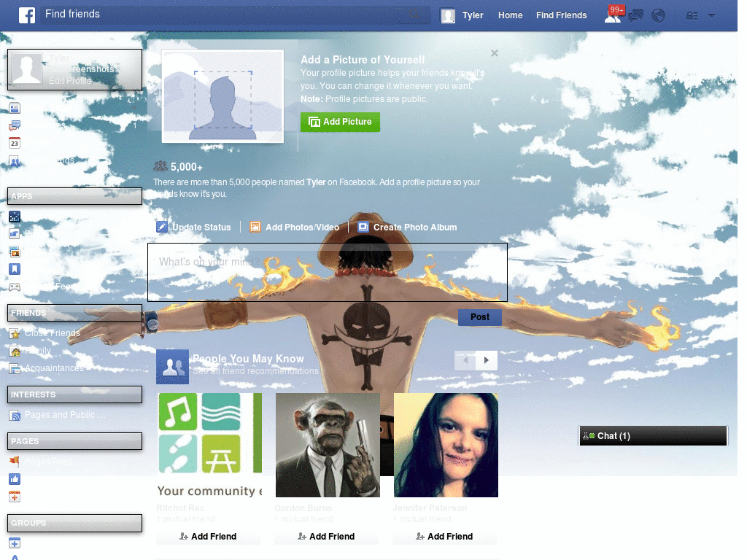Expand the account dropdown arrow in top bar
This screenshot has height=560, width=747.
click(x=712, y=15)
